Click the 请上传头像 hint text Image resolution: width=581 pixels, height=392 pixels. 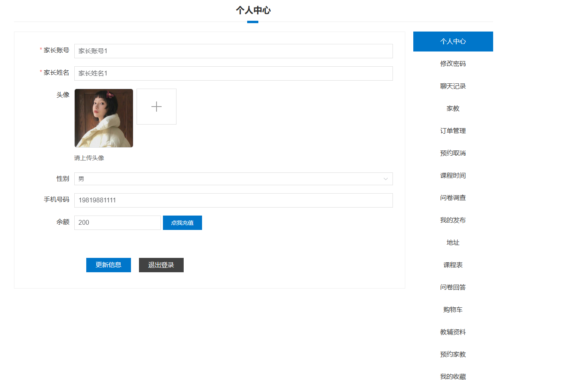click(89, 158)
